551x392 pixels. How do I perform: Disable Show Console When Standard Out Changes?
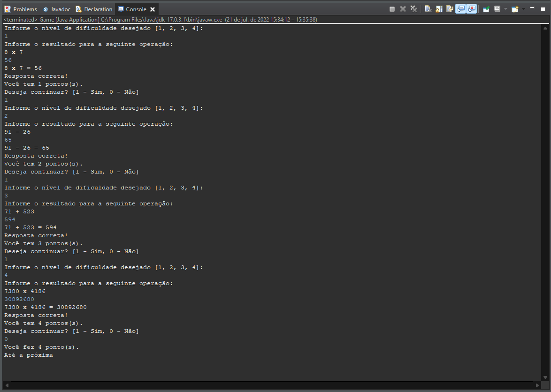(460, 8)
